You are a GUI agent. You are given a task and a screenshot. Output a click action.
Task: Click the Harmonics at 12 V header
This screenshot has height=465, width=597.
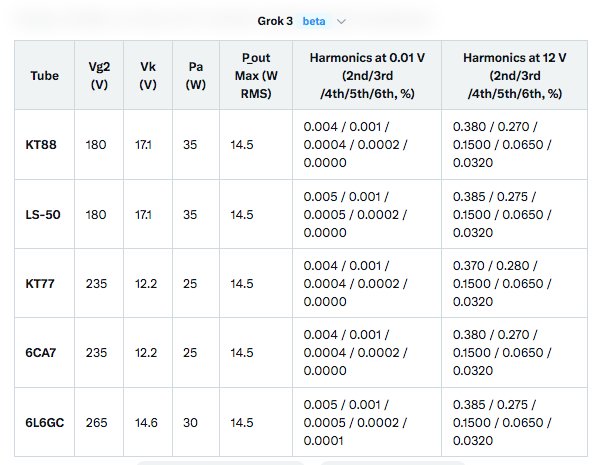pos(514,75)
